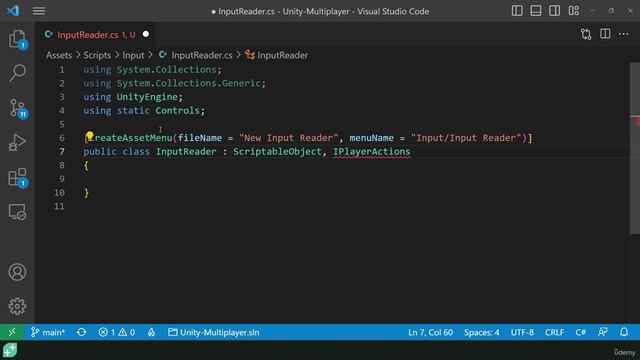Toggle the bottom panel layout button
The height and width of the screenshot is (360, 640).
pos(536,11)
